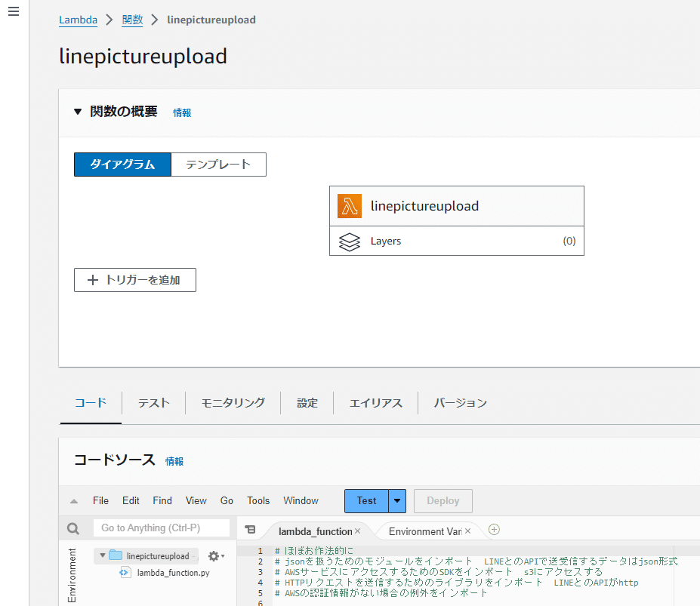Close the Environment Var tab

pos(468,531)
